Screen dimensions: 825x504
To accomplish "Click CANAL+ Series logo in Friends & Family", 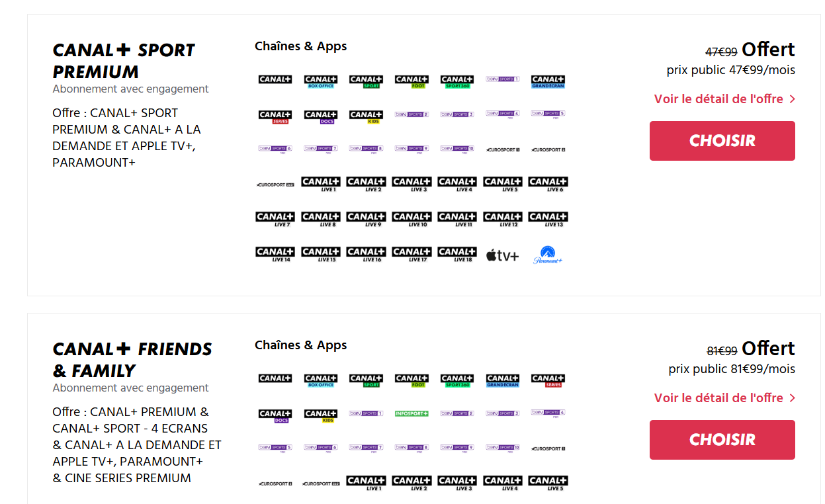I will click(x=548, y=381).
